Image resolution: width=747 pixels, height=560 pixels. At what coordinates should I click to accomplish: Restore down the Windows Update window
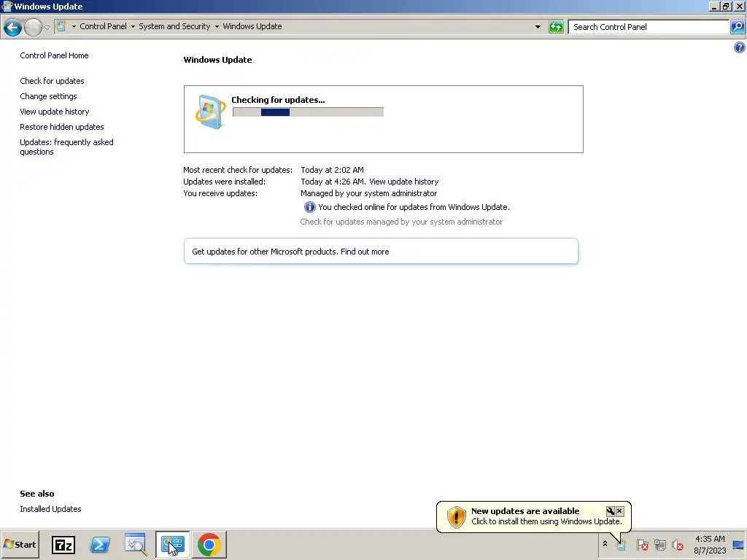tap(726, 6)
